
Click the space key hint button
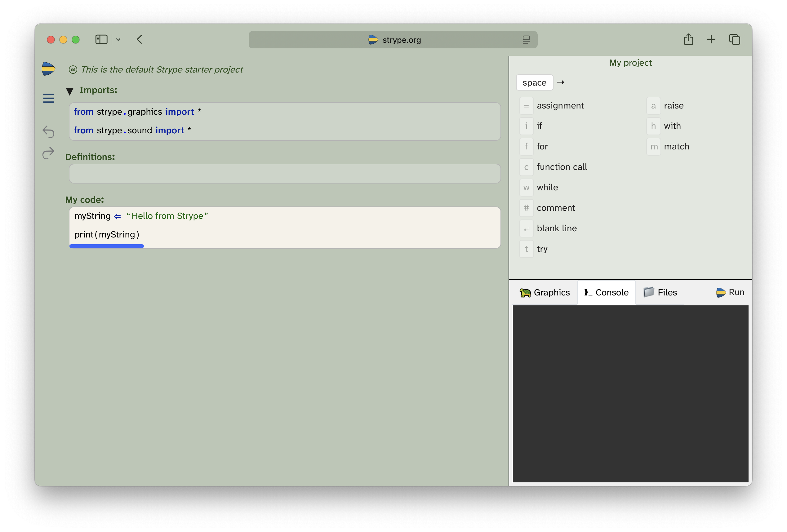click(534, 83)
